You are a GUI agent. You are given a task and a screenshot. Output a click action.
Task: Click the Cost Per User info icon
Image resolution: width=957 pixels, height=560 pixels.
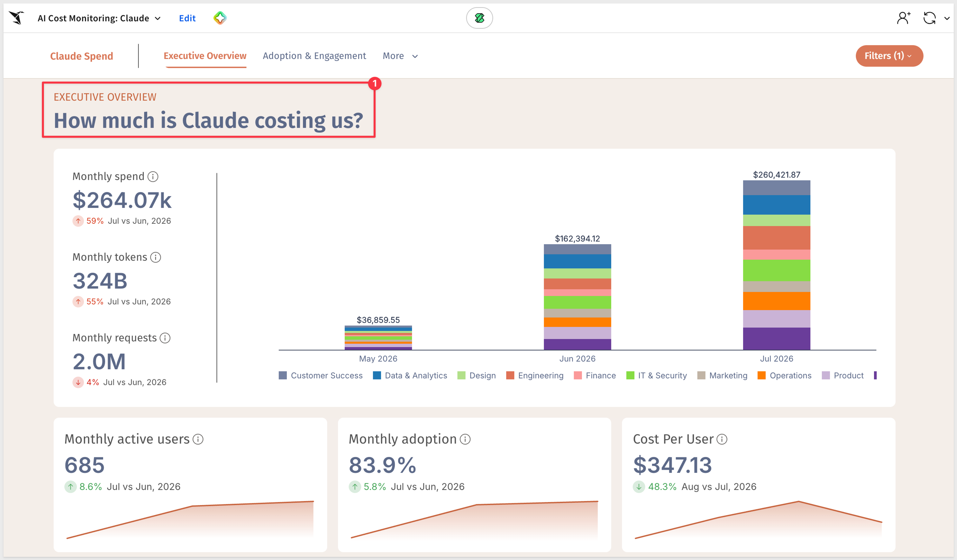pos(721,439)
